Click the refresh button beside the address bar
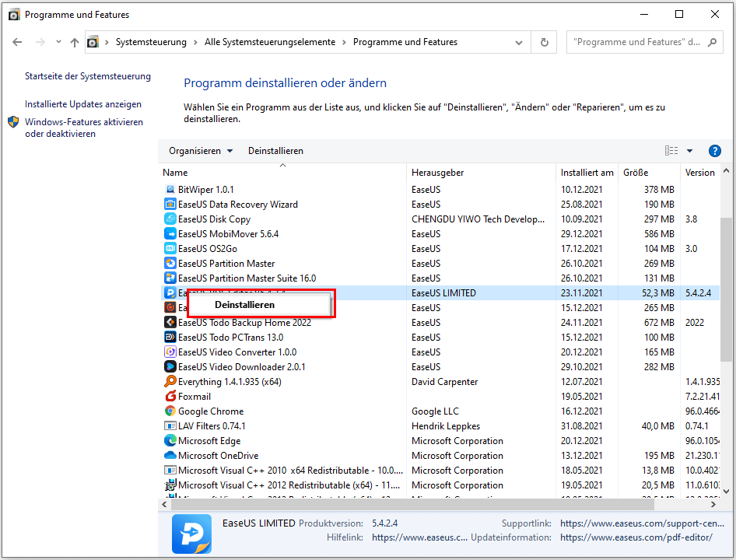 tap(545, 43)
